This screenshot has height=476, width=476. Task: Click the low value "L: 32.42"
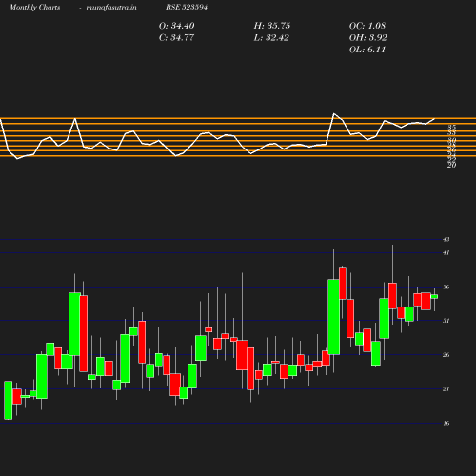click(271, 38)
